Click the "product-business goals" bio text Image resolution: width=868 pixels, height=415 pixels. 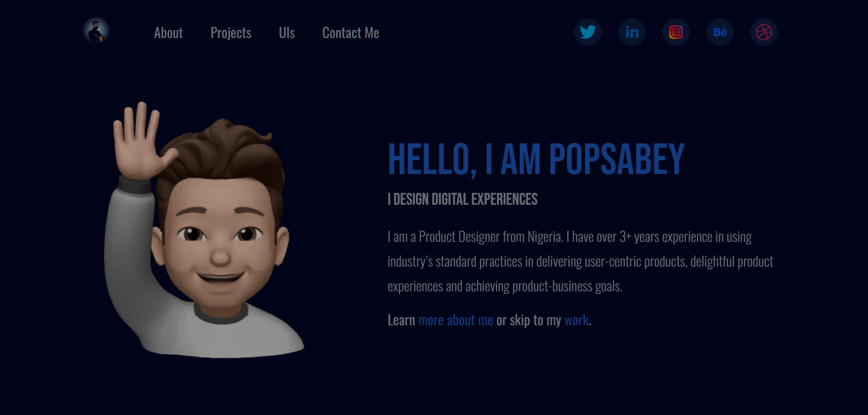567,286
